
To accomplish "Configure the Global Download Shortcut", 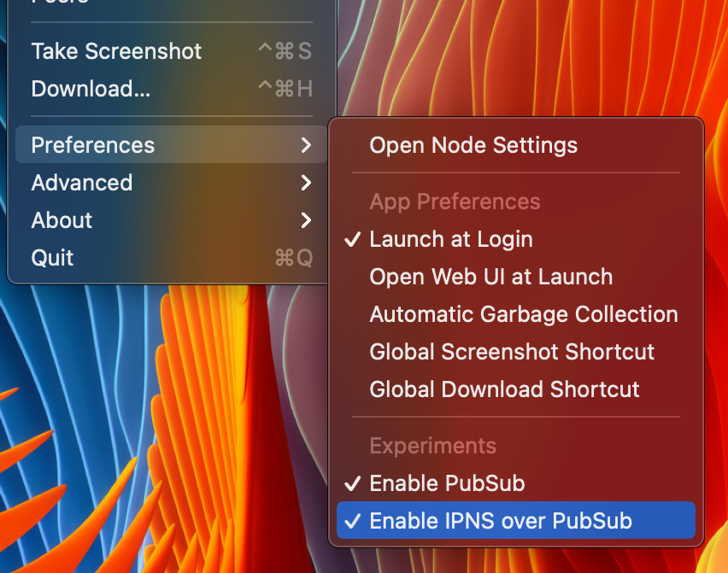I will click(503, 389).
